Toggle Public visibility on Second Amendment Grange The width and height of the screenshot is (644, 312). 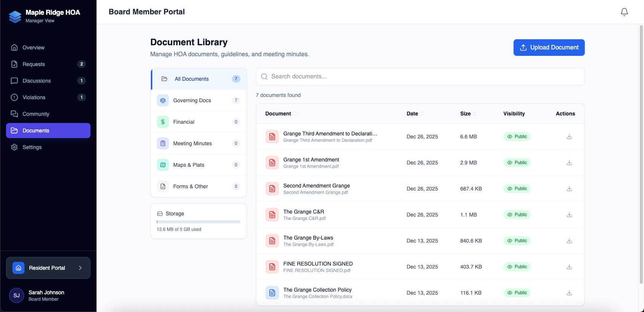(517, 189)
